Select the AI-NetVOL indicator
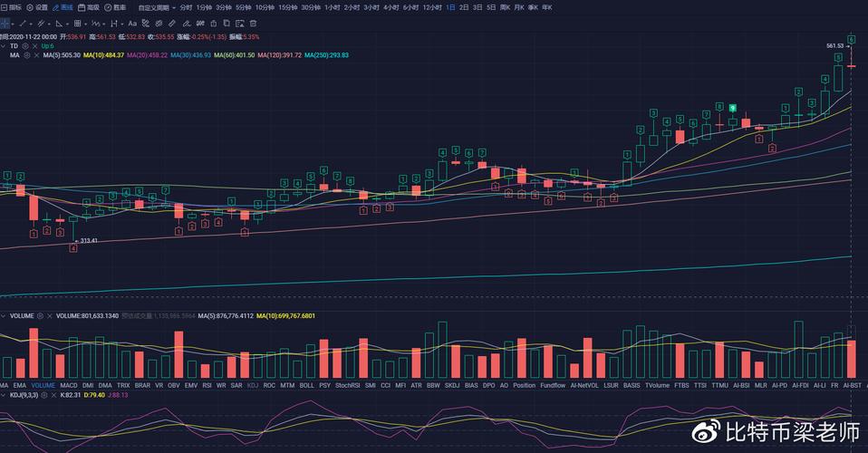This screenshot has width=868, height=453. click(584, 385)
